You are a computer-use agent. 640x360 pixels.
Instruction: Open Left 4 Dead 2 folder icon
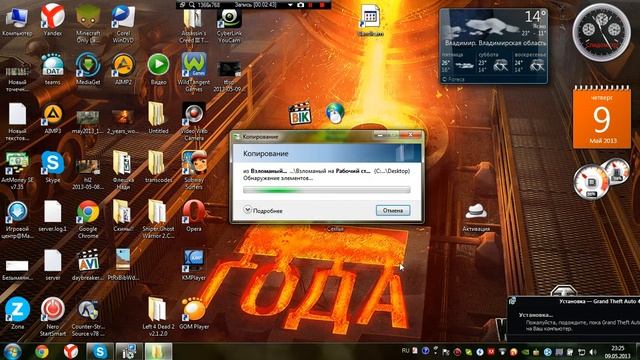(157, 310)
